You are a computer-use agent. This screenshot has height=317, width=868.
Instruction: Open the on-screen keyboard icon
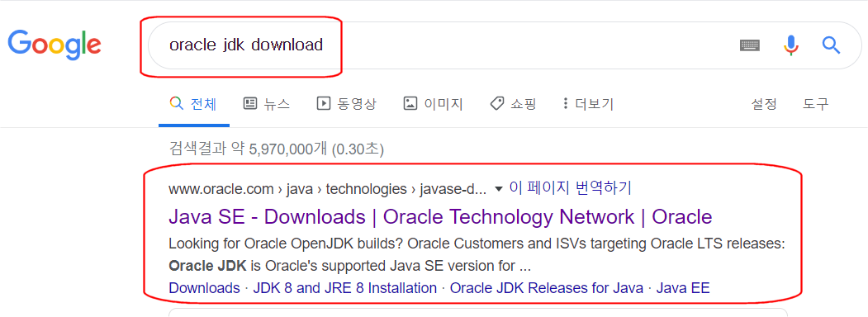750,45
